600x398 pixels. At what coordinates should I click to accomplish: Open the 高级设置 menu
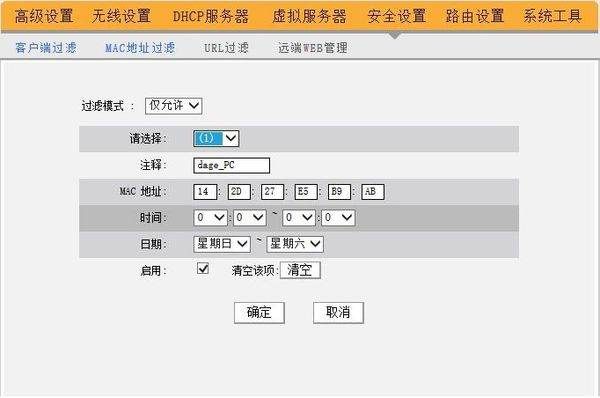44,16
